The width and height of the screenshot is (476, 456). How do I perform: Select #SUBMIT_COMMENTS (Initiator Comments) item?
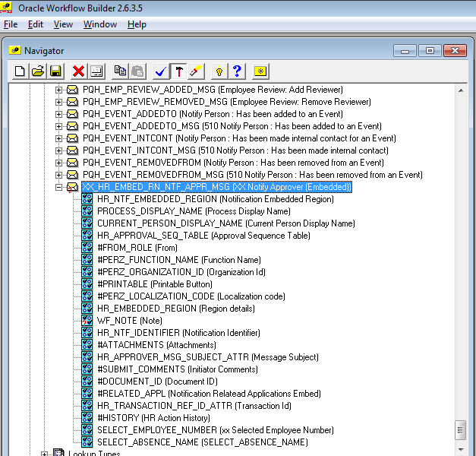[x=178, y=369]
